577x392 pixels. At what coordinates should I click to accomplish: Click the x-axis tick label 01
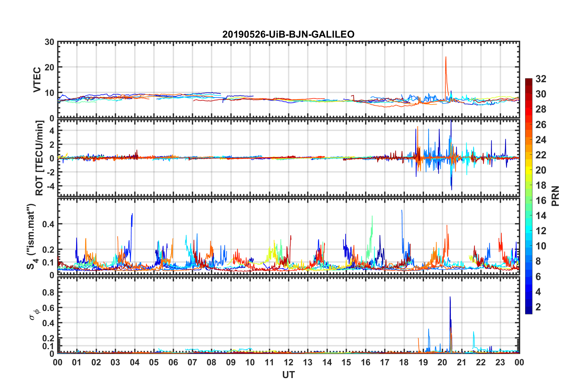pyautogui.click(x=77, y=362)
